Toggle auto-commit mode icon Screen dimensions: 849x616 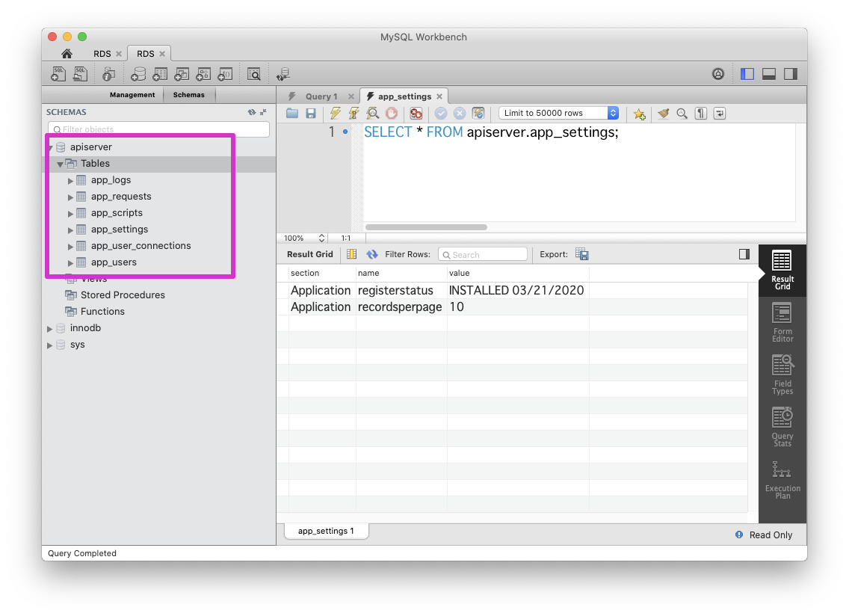pos(478,113)
